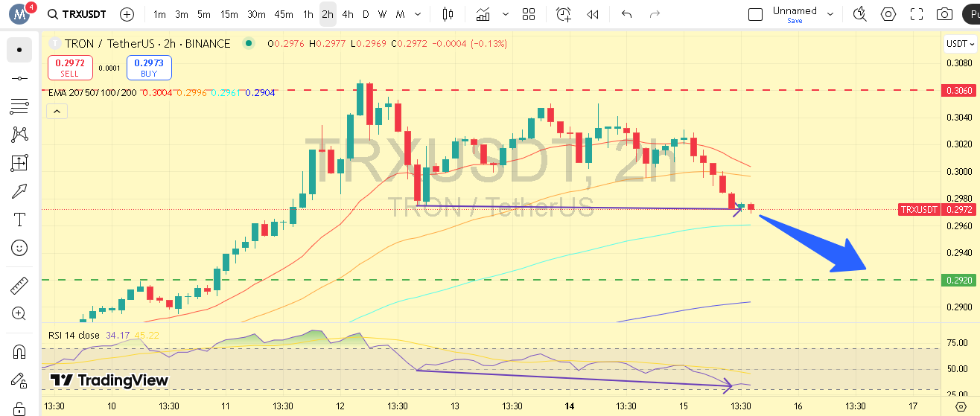This screenshot has width=980, height=416.
Task: Undo the last chart action
Action: click(x=626, y=14)
